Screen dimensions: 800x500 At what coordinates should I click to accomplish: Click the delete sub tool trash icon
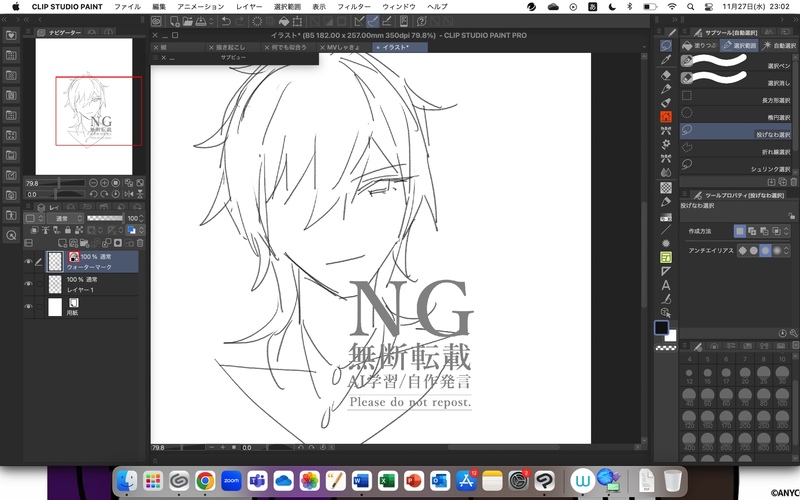click(x=793, y=182)
